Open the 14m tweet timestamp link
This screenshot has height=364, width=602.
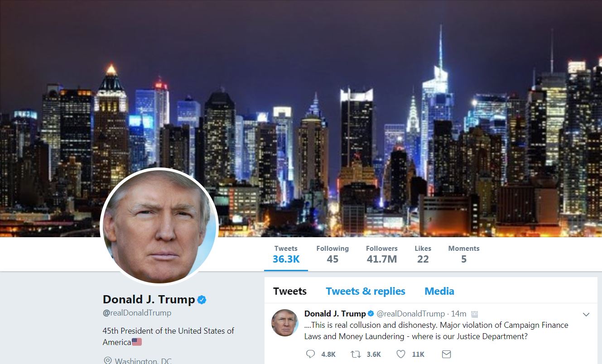(x=458, y=314)
